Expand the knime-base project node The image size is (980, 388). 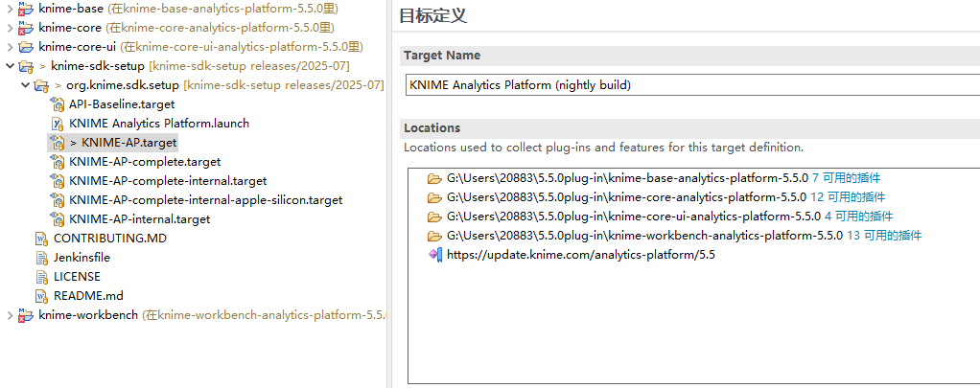tap(9, 9)
